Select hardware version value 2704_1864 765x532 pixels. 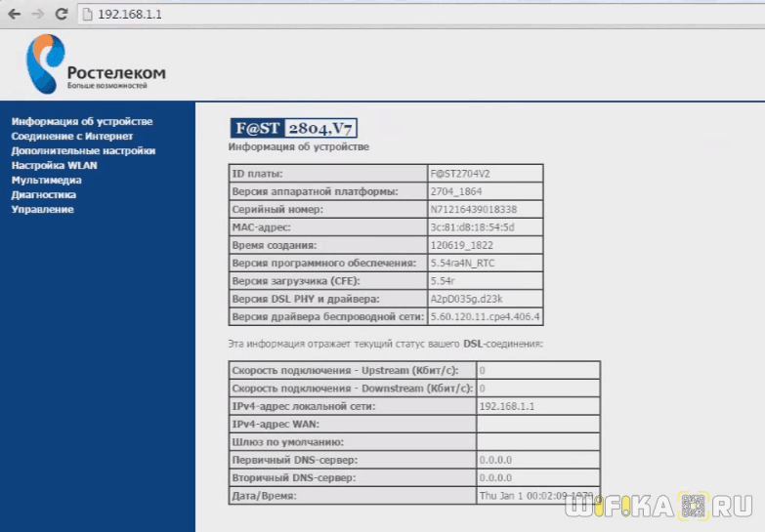click(455, 191)
